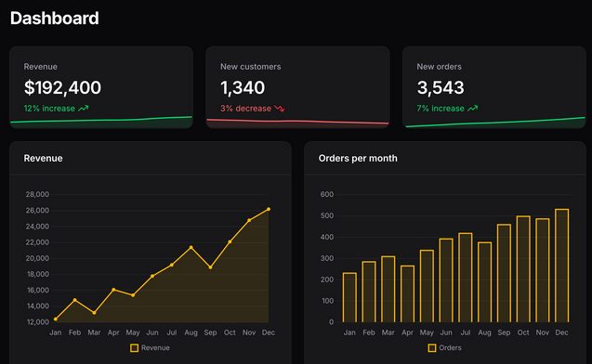This screenshot has width=592, height=364.
Task: Click the Jun label under Orders chart
Action: point(446,332)
